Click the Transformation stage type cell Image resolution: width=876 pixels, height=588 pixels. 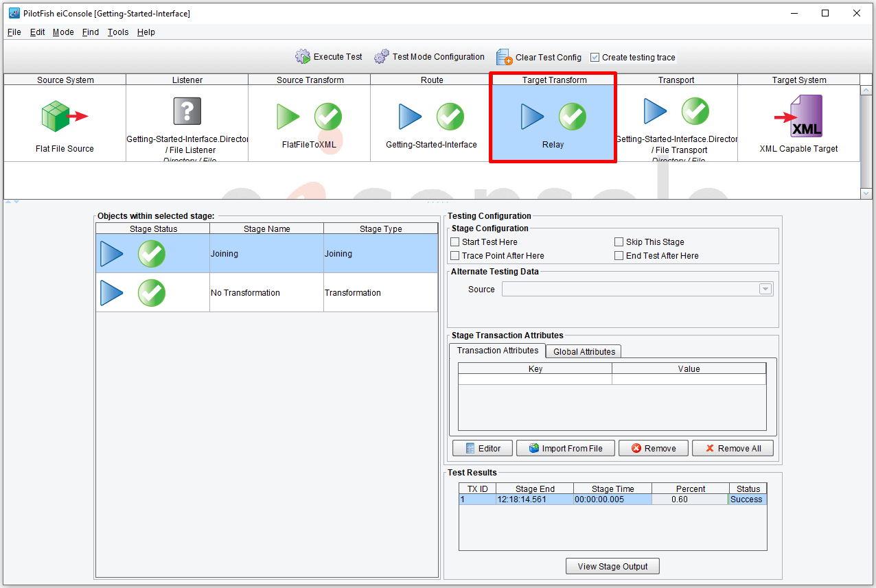[x=380, y=293]
